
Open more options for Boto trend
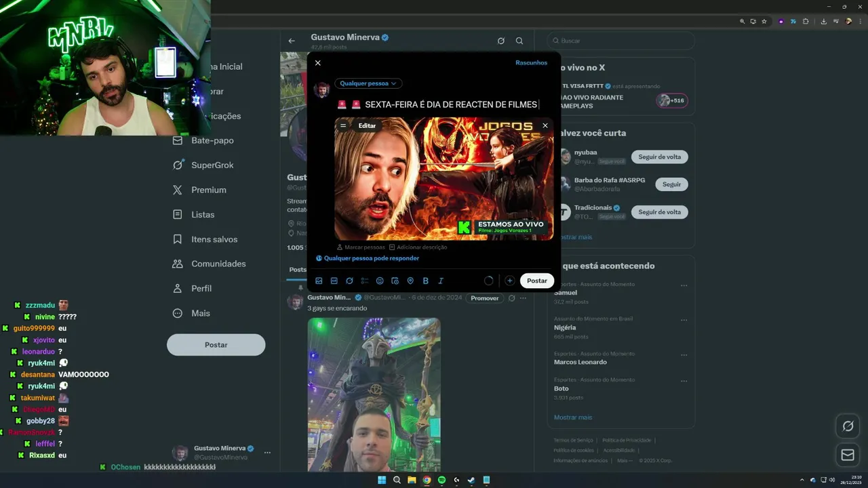(684, 381)
